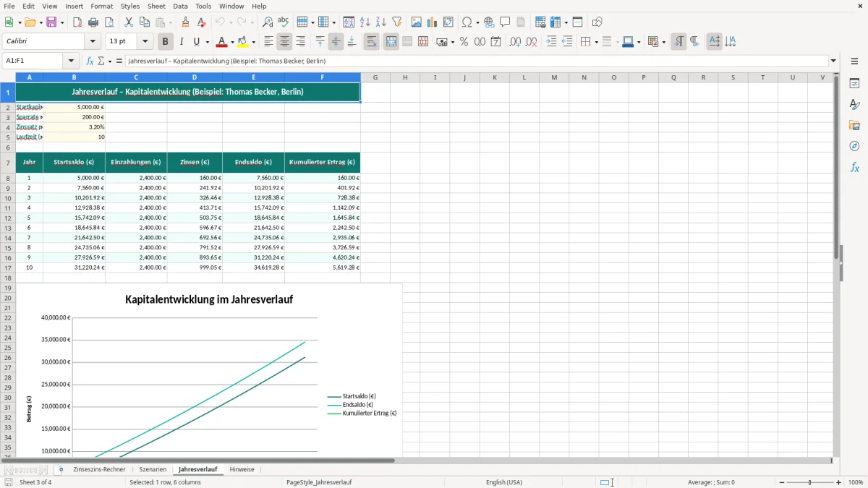The height and width of the screenshot is (488, 868).
Task: Click the Sort Ascending icon
Action: [365, 22]
